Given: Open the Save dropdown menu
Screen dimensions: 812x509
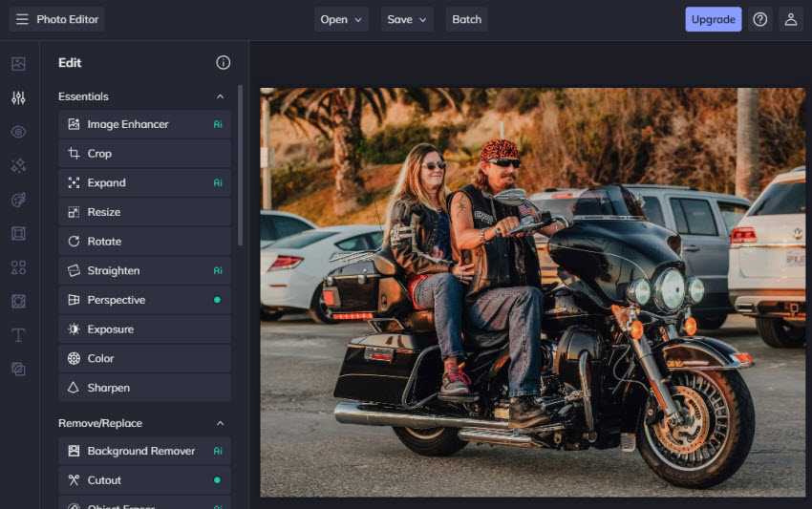Looking at the screenshot, I should [x=407, y=19].
